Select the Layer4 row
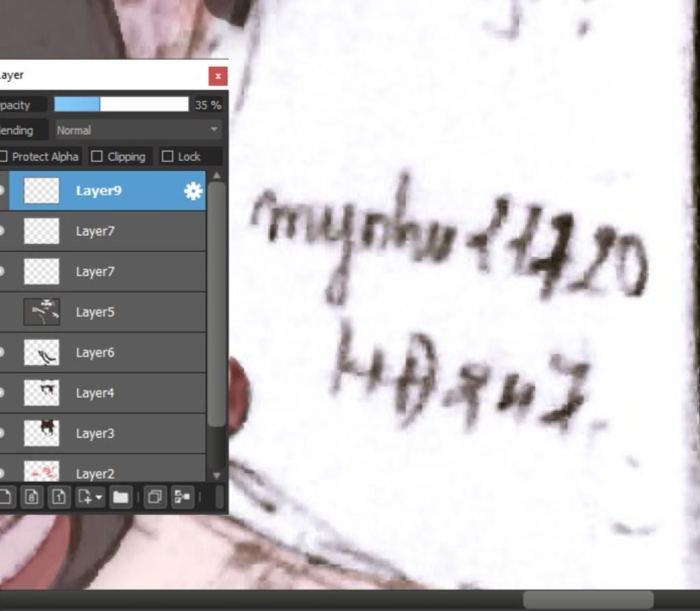The image size is (700, 611). point(103,393)
